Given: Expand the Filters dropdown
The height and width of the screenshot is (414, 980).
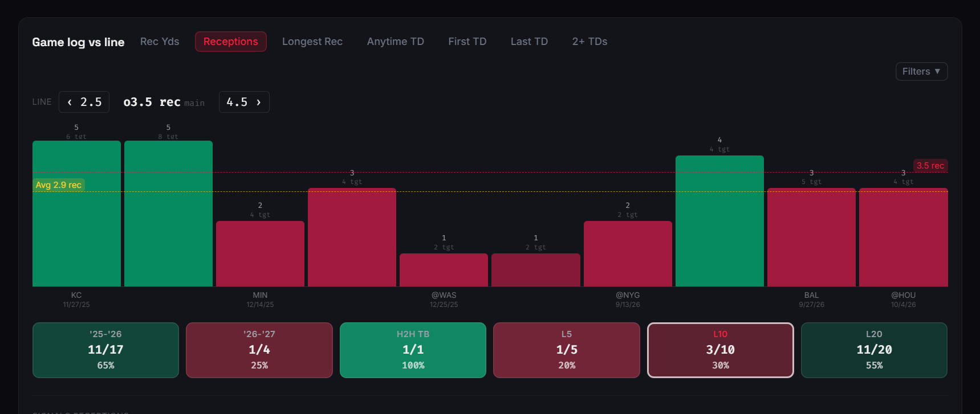Looking at the screenshot, I should [x=921, y=71].
